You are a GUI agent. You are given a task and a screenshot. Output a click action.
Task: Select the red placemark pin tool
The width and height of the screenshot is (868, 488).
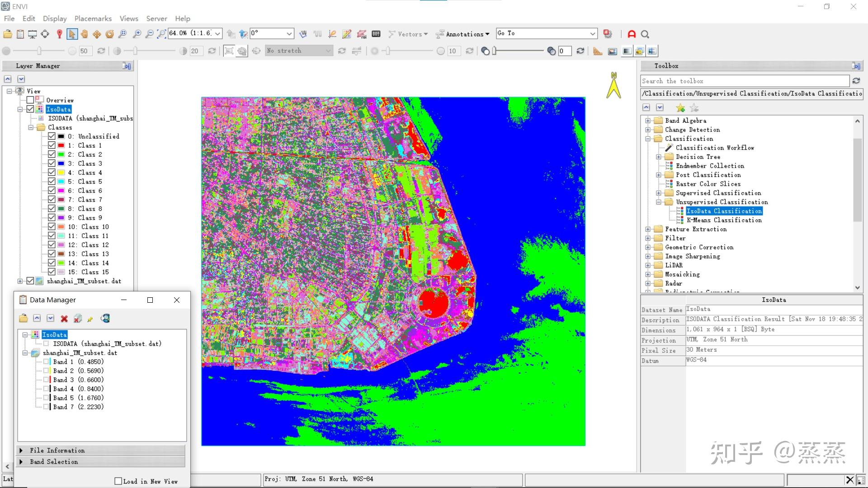pyautogui.click(x=59, y=34)
